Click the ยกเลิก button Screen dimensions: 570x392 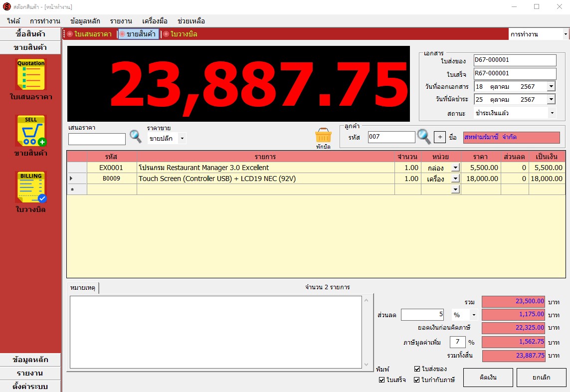541,378
